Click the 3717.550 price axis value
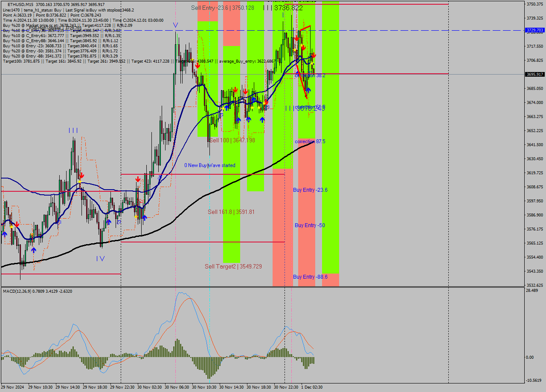This screenshot has width=546, height=392. (535, 46)
